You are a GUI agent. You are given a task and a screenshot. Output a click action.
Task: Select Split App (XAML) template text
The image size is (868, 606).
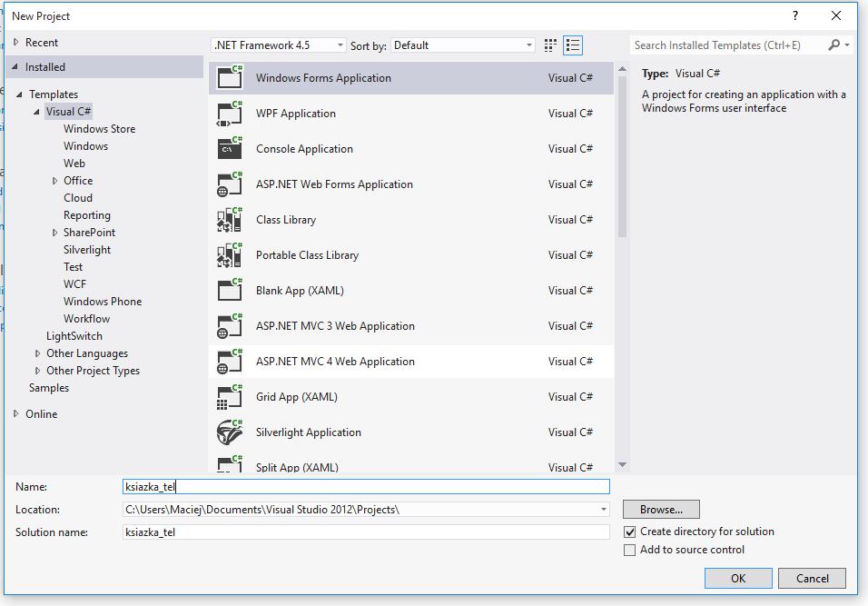point(297,468)
